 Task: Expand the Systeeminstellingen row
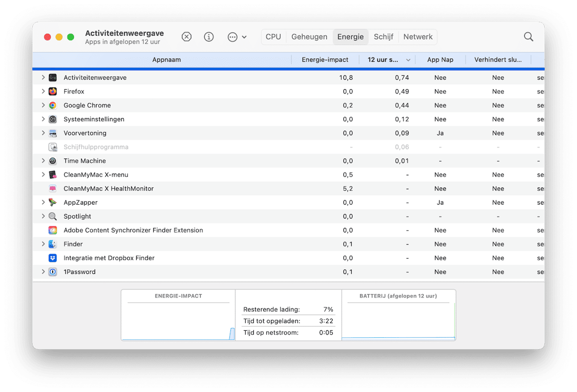click(x=43, y=119)
